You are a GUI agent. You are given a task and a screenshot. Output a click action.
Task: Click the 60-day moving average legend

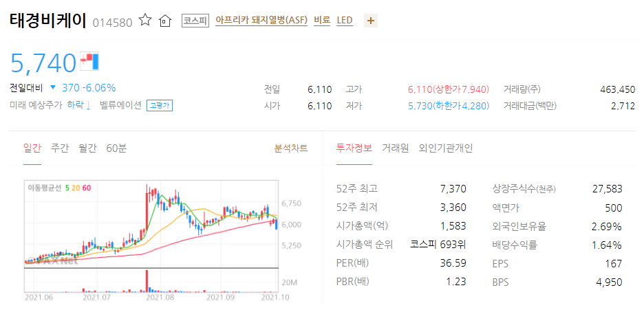pos(87,188)
